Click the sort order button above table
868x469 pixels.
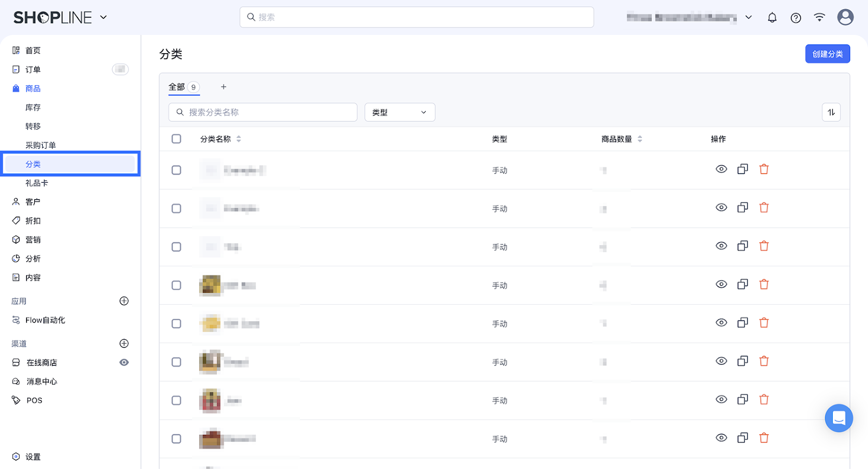point(831,112)
